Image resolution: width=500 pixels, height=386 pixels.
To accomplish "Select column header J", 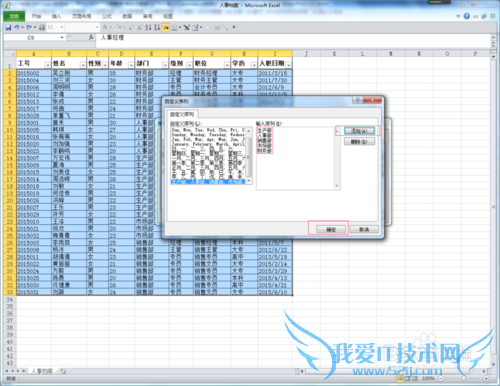I will click(306, 53).
